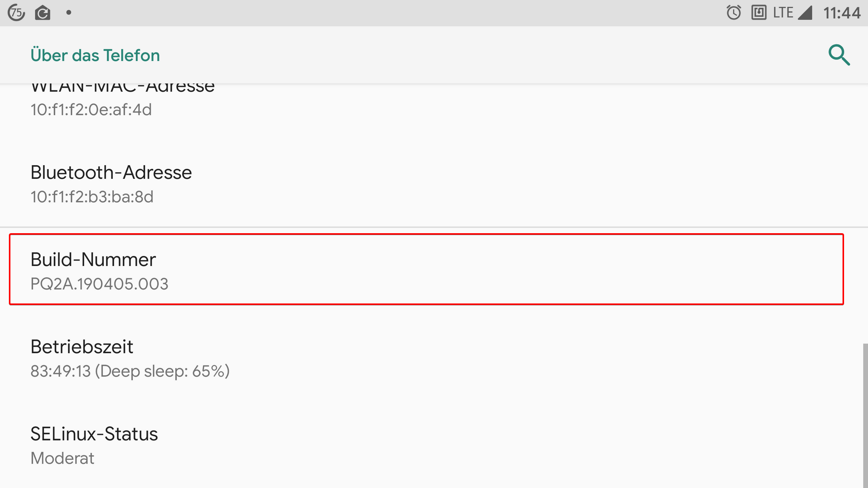Tap Bluetooth value 10:f1:f2:b3:ba:8d
Viewport: 868px width, 488px height.
[92, 197]
